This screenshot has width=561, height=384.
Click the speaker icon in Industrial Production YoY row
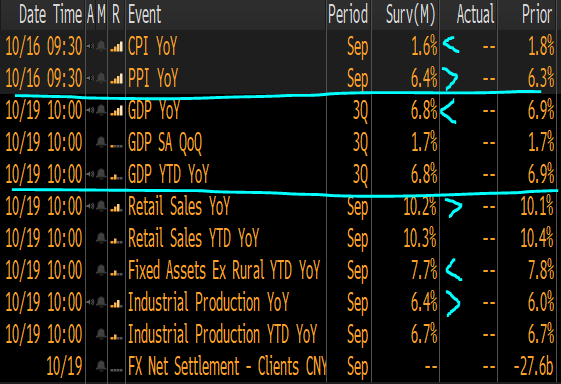(x=91, y=302)
